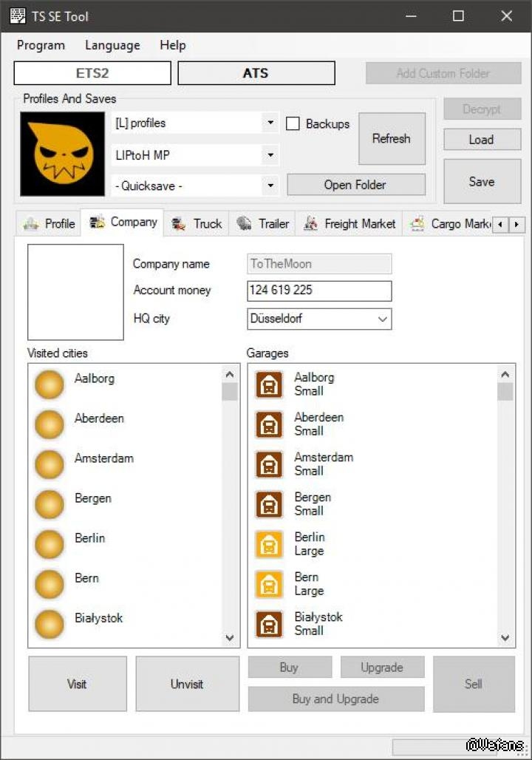Click the Amsterdam visited city gold icon
This screenshot has height=760, width=532.
pos(49,464)
